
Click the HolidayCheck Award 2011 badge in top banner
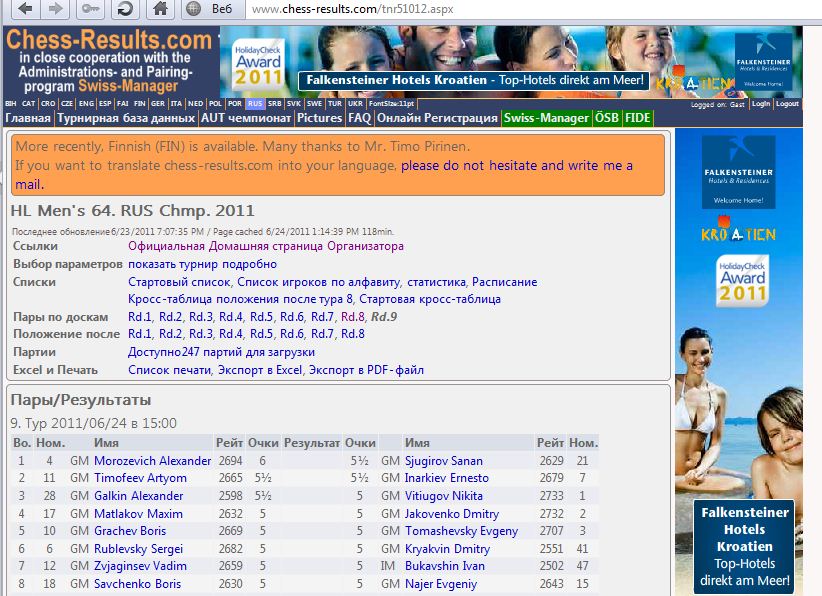pyautogui.click(x=252, y=62)
